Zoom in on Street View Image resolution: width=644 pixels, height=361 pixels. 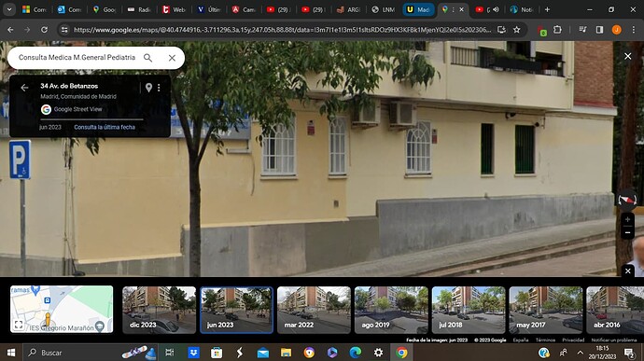tap(627, 220)
